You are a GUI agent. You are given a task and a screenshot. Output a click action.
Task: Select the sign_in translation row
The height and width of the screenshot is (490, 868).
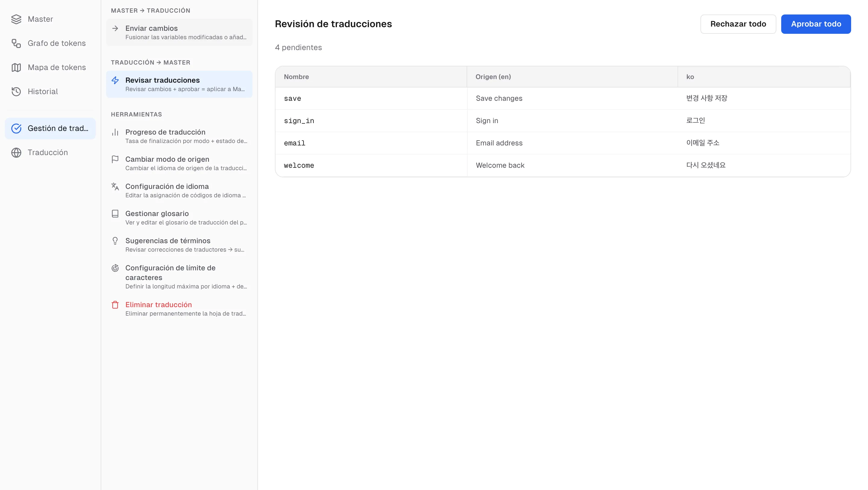coord(563,121)
